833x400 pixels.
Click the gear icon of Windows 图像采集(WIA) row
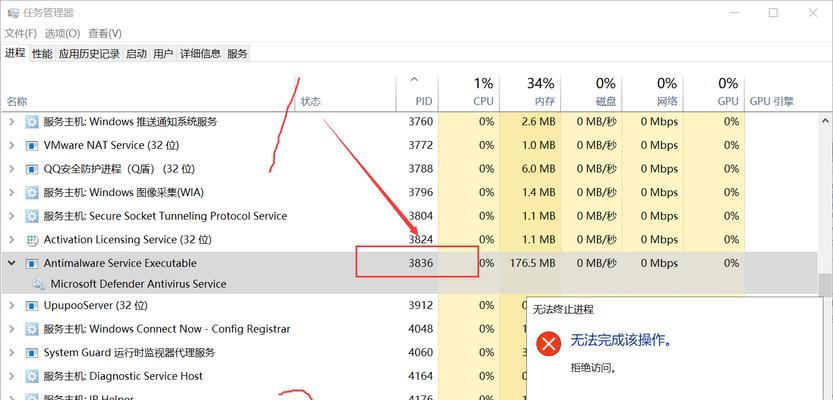tap(32, 192)
